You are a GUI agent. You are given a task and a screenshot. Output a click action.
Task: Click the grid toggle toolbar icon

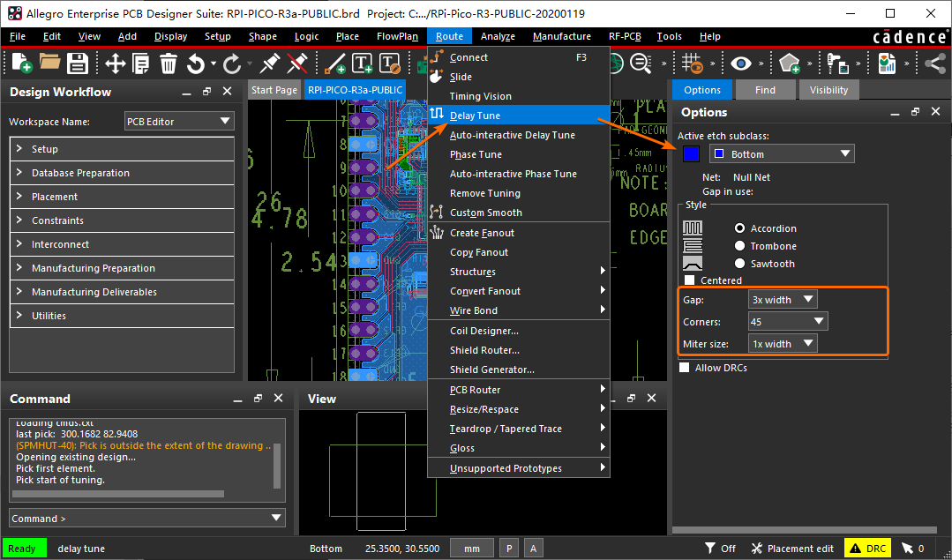click(693, 63)
